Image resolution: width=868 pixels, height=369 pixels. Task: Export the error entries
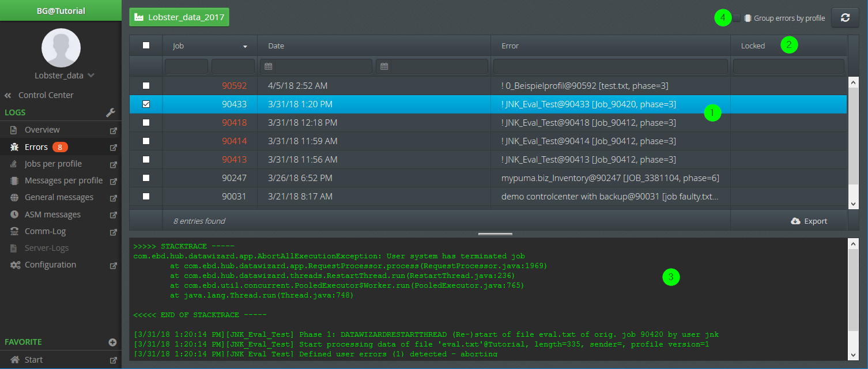click(x=809, y=221)
